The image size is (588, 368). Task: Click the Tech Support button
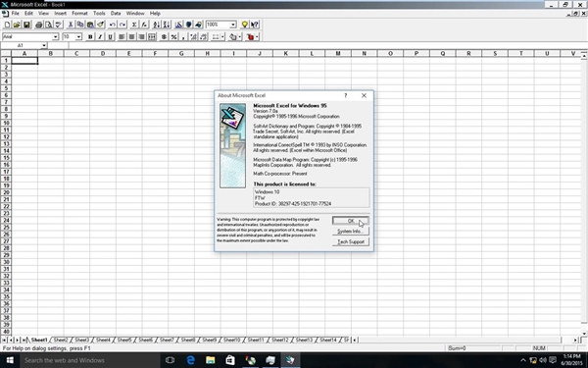pos(351,241)
